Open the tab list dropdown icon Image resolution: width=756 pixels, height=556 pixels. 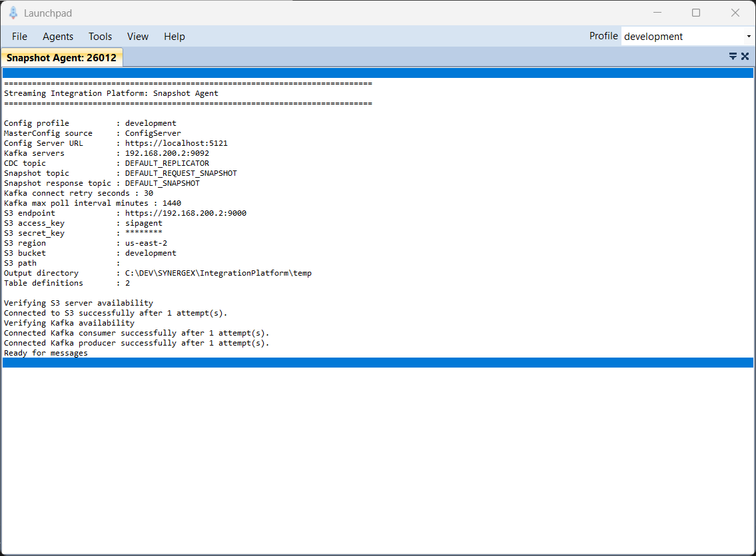[733, 57]
